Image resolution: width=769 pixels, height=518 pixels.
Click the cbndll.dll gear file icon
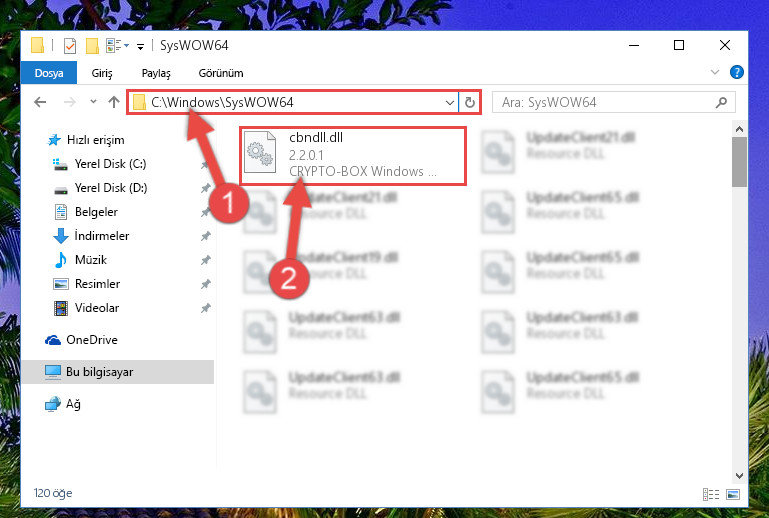click(x=260, y=152)
